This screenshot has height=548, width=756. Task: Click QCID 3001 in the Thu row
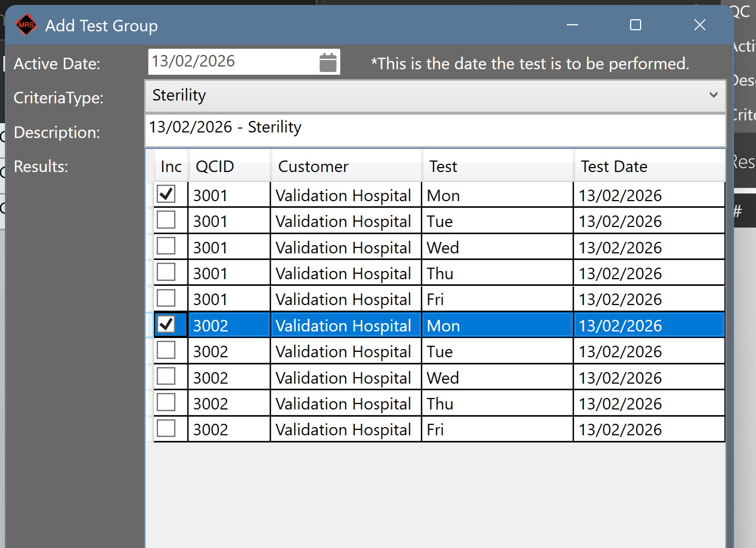[229, 273]
